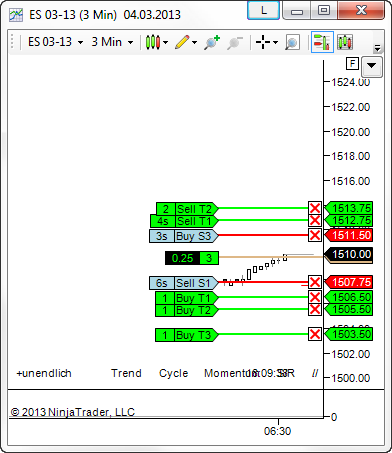Image resolution: width=392 pixels, height=453 pixels.
Task: Cancel the Sell T2 order at 1513.75
Action: tap(315, 208)
